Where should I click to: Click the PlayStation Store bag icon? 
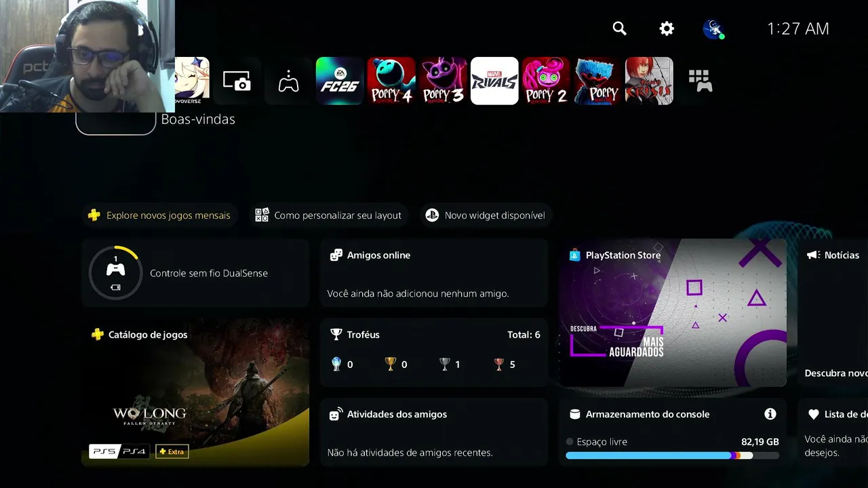(x=575, y=256)
